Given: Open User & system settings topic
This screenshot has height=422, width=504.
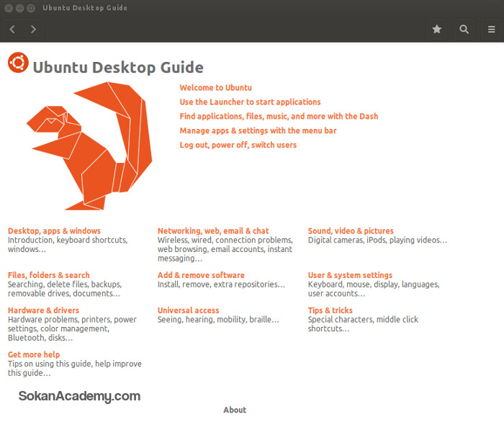Looking at the screenshot, I should [350, 275].
